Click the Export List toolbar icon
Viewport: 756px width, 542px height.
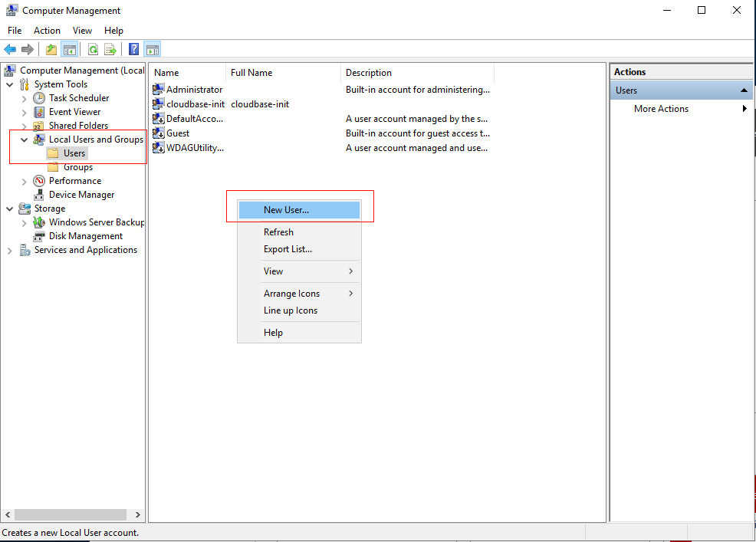(x=110, y=49)
